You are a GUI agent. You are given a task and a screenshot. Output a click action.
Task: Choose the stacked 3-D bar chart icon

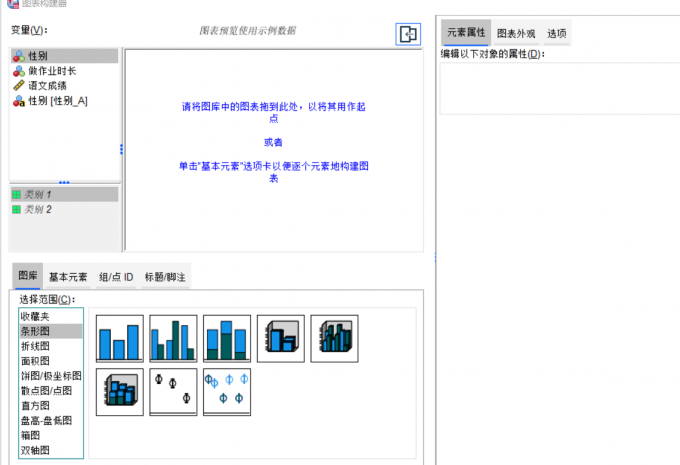[x=120, y=392]
